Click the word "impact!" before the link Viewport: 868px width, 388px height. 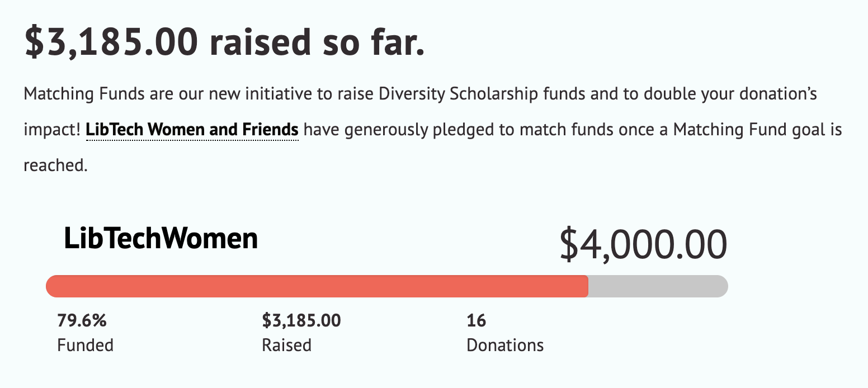[52, 130]
